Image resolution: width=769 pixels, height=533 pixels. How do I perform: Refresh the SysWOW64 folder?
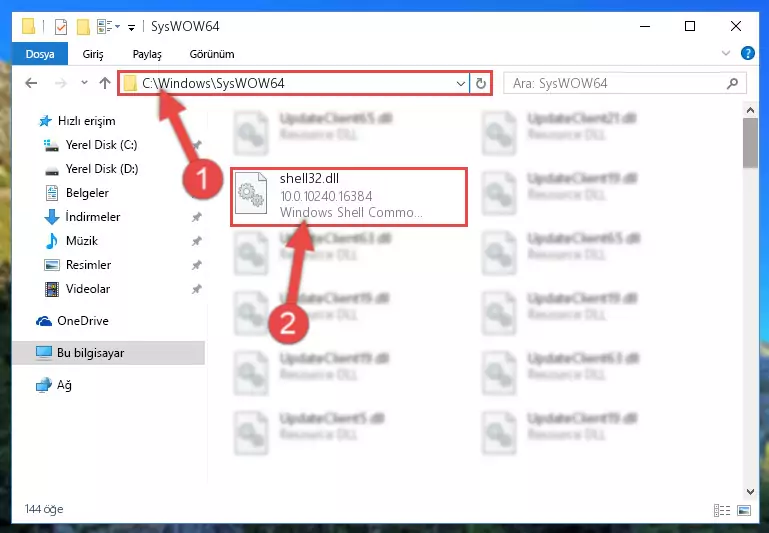[481, 84]
